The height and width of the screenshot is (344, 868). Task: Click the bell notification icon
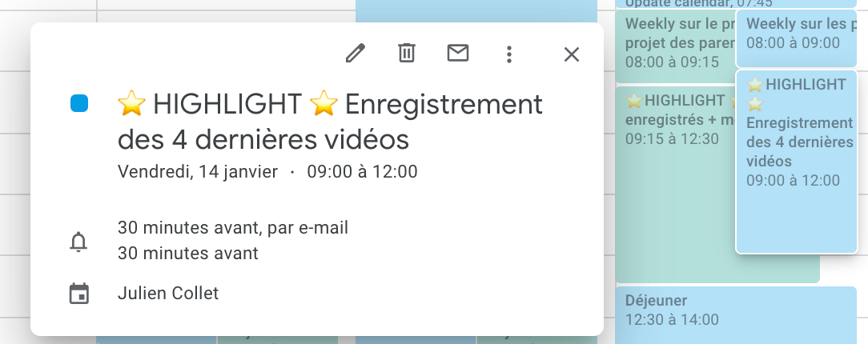click(78, 242)
